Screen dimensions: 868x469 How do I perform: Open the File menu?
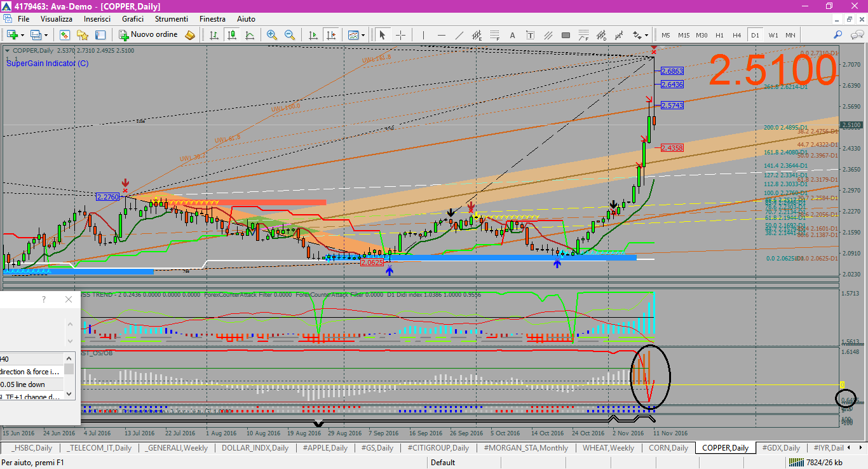[24, 19]
